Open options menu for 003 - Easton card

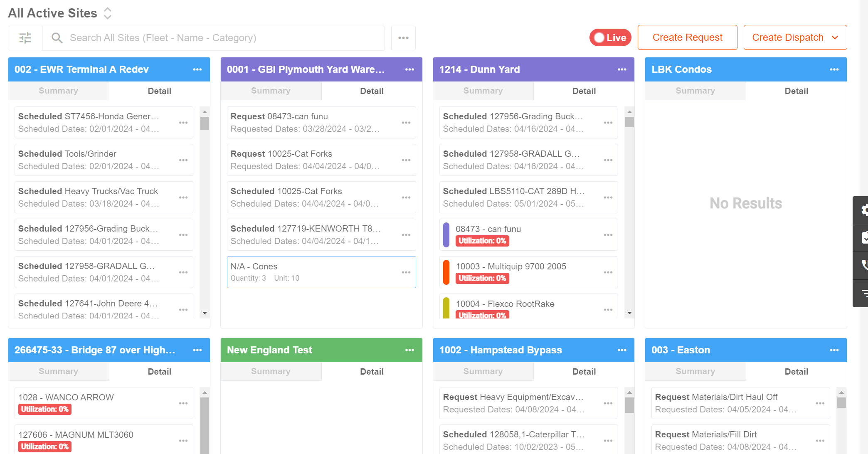coord(834,350)
